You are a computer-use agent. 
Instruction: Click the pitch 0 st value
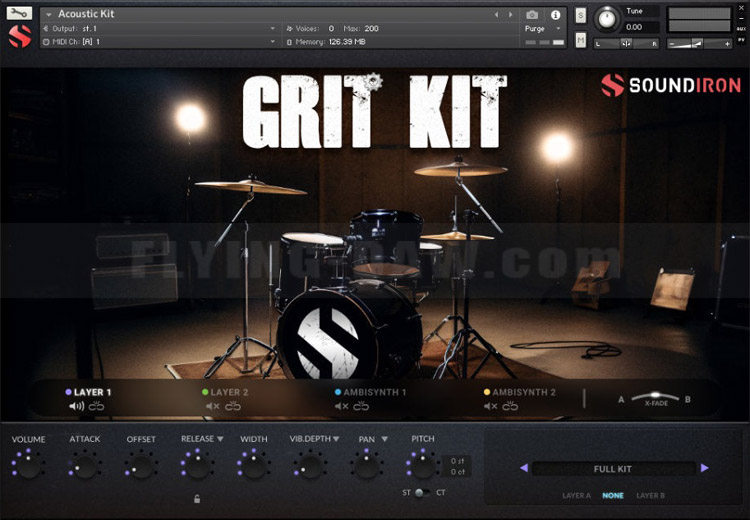pos(457,461)
